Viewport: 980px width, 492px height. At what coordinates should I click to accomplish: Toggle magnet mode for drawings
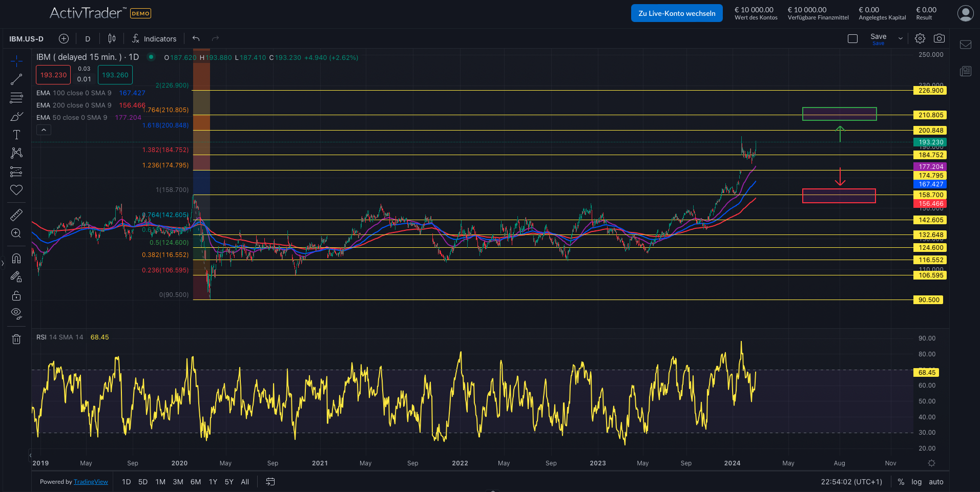[16, 258]
